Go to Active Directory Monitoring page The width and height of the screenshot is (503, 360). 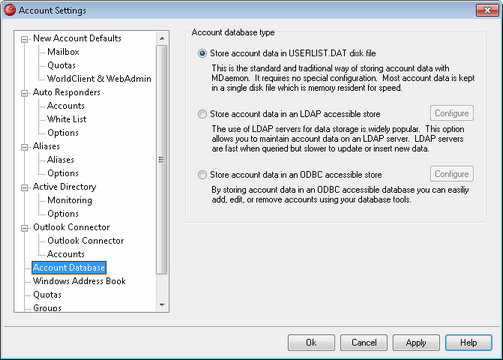(x=70, y=200)
